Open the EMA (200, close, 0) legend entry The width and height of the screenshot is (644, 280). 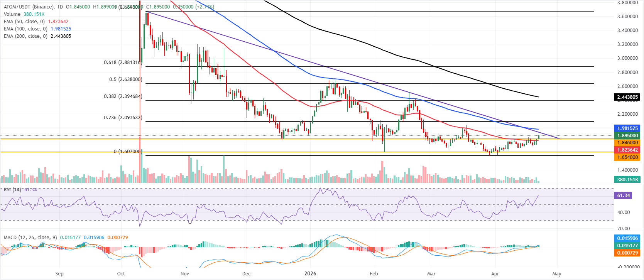tap(25, 36)
